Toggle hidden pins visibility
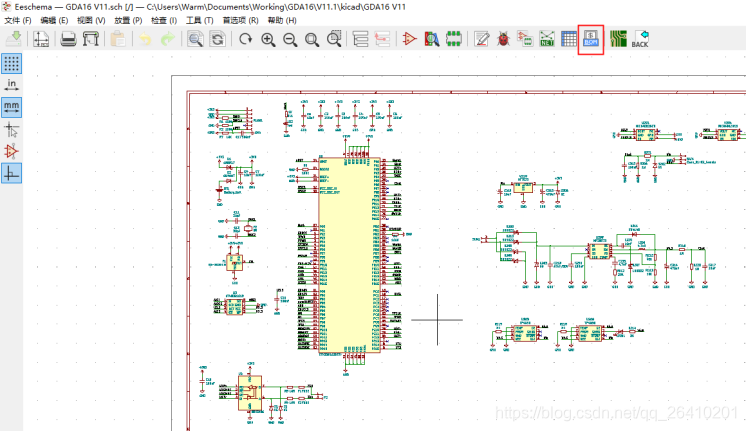 [11, 151]
